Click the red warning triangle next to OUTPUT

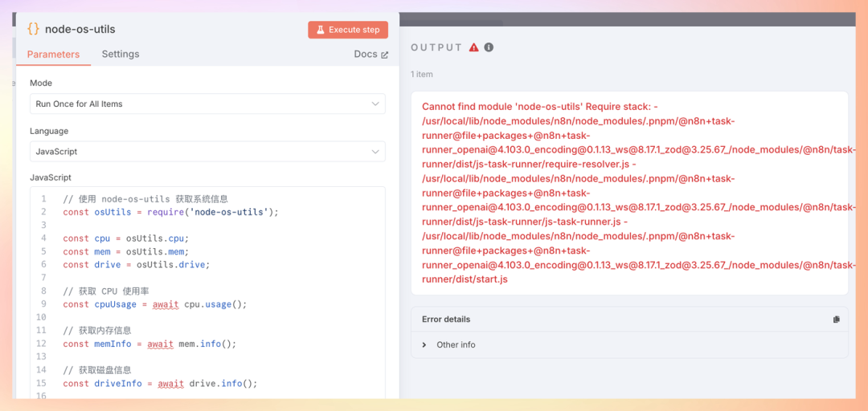click(474, 47)
